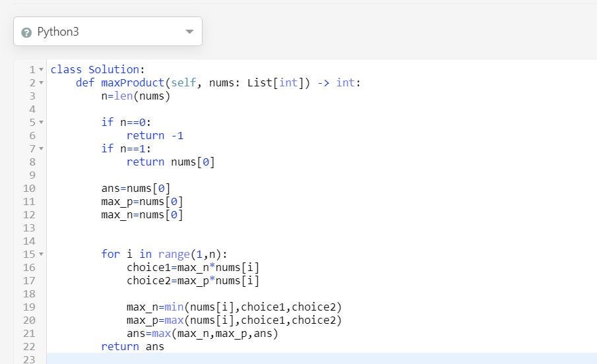Screen dimensions: 597x364
Task: Click line number 22 in the gutter
Action: pos(29,346)
